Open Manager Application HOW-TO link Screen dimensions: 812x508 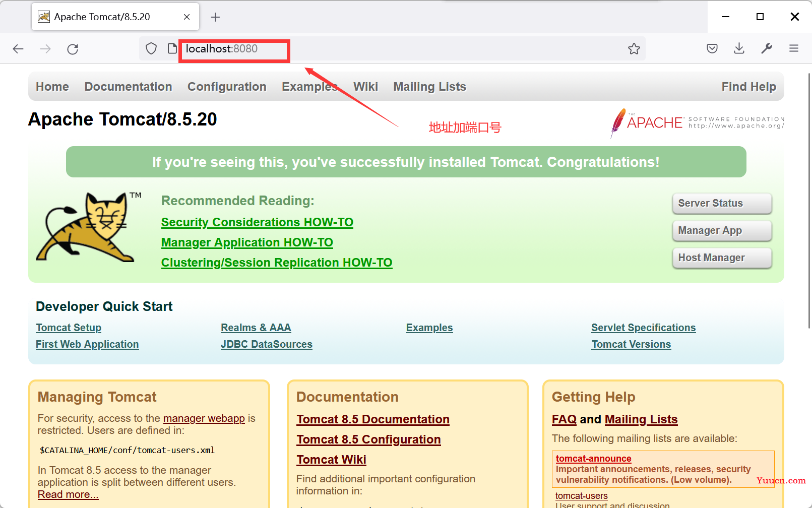pos(247,242)
